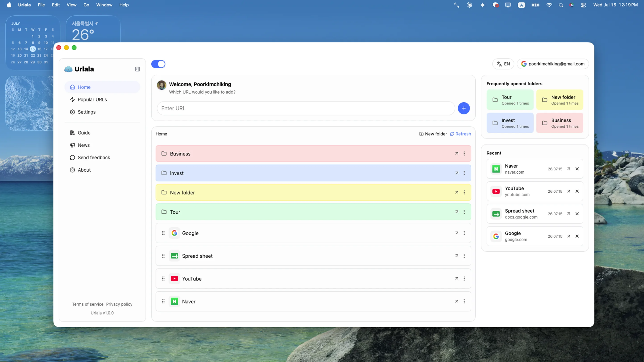Screen dimensions: 644x362
Task: Grab the drag handle beside Google
Action: tap(163, 233)
